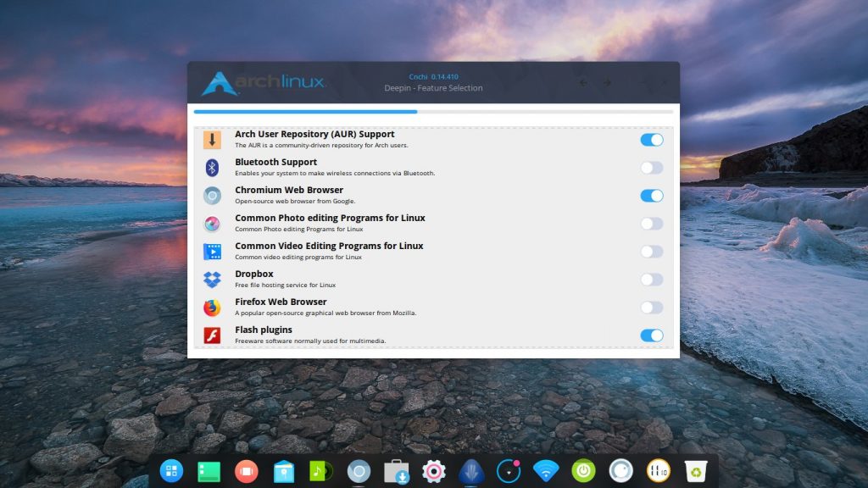Click "Free file hosting service for Linux" description
The height and width of the screenshot is (488, 868).
point(285,285)
